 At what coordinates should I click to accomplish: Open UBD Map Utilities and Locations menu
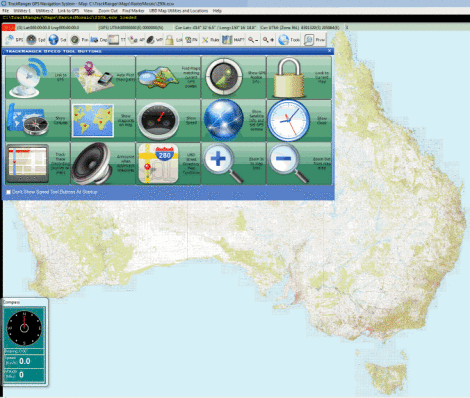[x=178, y=11]
